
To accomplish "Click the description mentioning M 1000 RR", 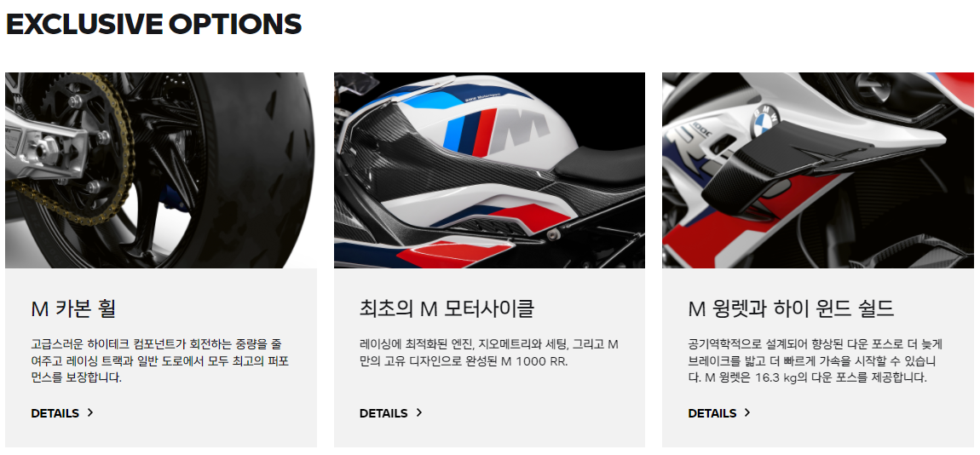I will point(489,353).
